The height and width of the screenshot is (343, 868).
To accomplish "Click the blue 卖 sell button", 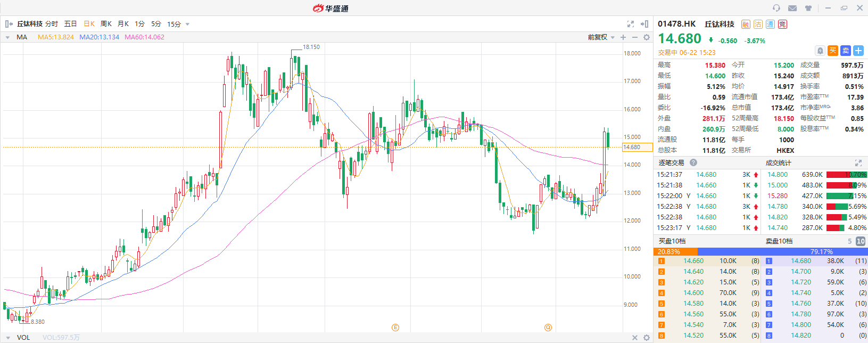I will [846, 51].
